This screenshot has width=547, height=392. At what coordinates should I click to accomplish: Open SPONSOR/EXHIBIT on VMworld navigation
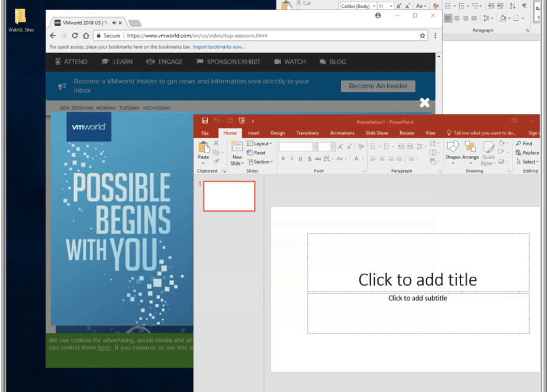click(229, 61)
